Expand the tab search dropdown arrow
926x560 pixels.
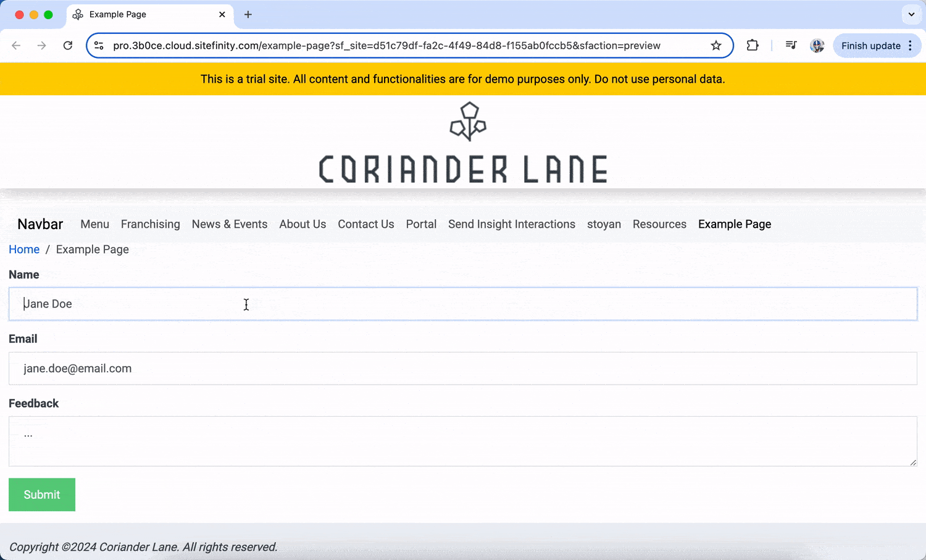(911, 15)
